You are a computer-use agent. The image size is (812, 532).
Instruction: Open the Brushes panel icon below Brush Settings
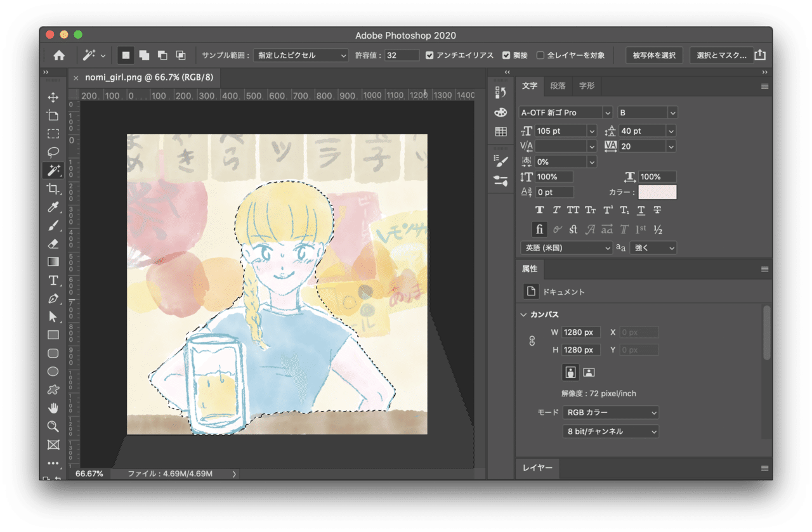click(x=501, y=181)
